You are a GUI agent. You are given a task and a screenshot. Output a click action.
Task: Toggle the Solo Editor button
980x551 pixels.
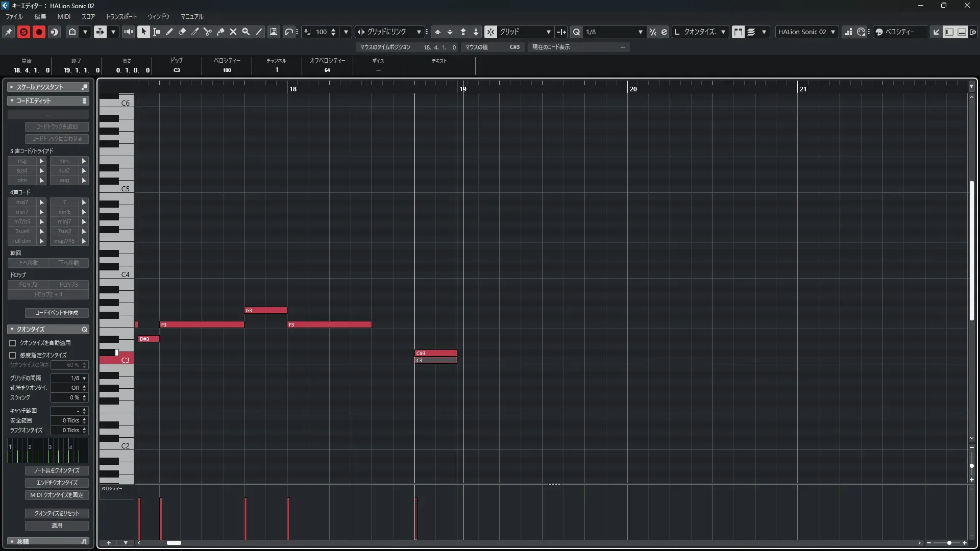point(23,32)
